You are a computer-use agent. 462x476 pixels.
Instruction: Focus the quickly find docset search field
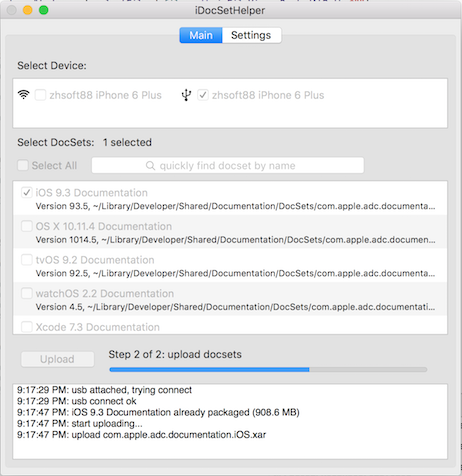[228, 165]
